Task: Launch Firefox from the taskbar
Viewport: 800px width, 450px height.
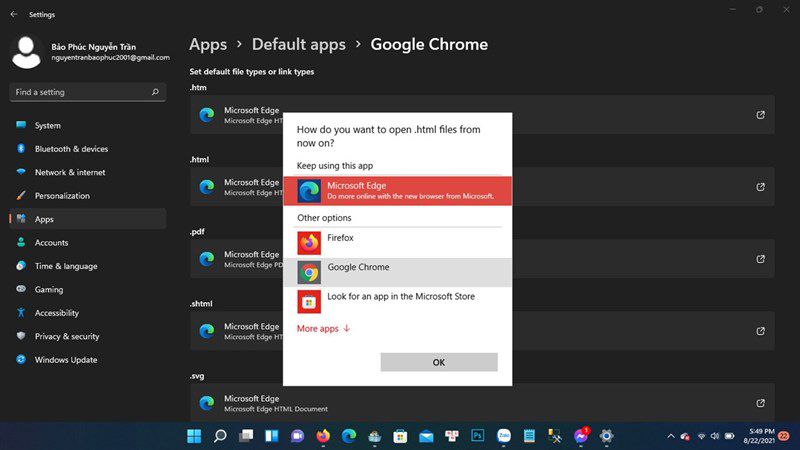Action: click(x=323, y=436)
